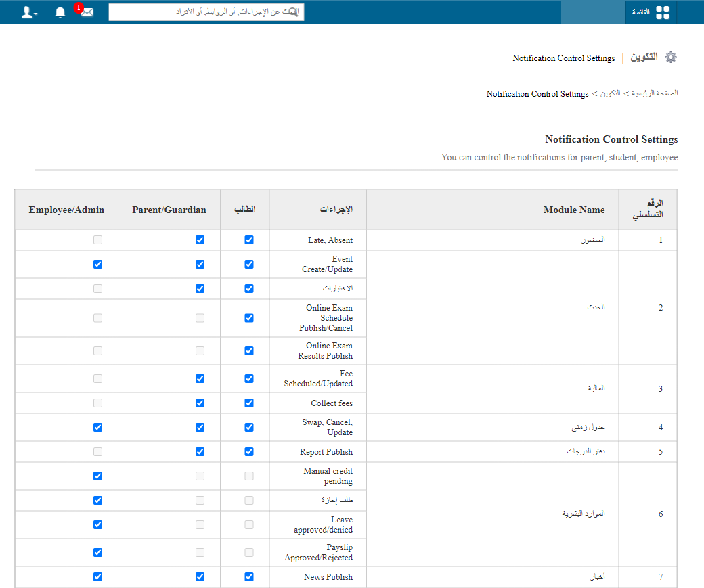This screenshot has height=588, width=704.
Task: Click the News Publish action text
Action: [328, 576]
